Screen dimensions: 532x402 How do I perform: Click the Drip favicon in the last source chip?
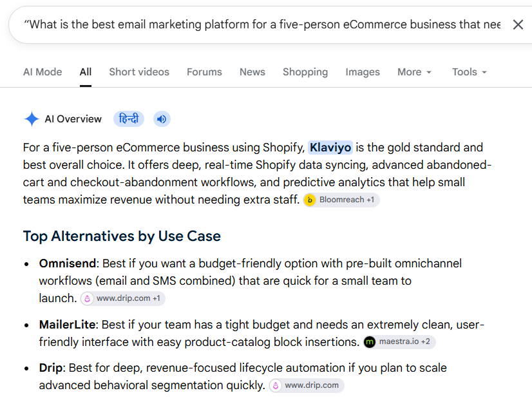click(276, 386)
